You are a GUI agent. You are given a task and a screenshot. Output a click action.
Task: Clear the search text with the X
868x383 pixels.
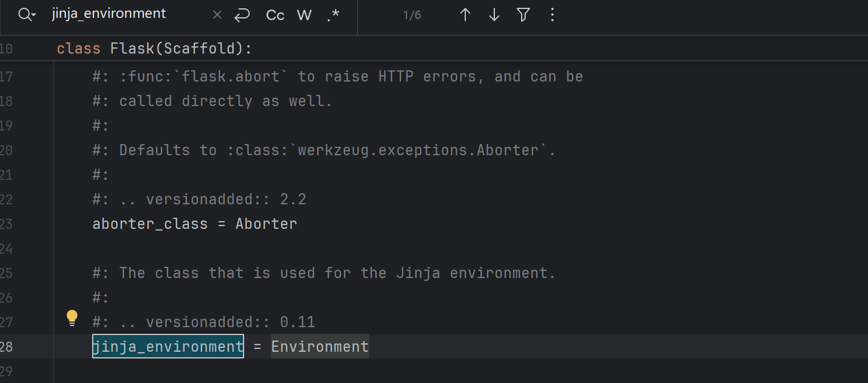coord(217,15)
